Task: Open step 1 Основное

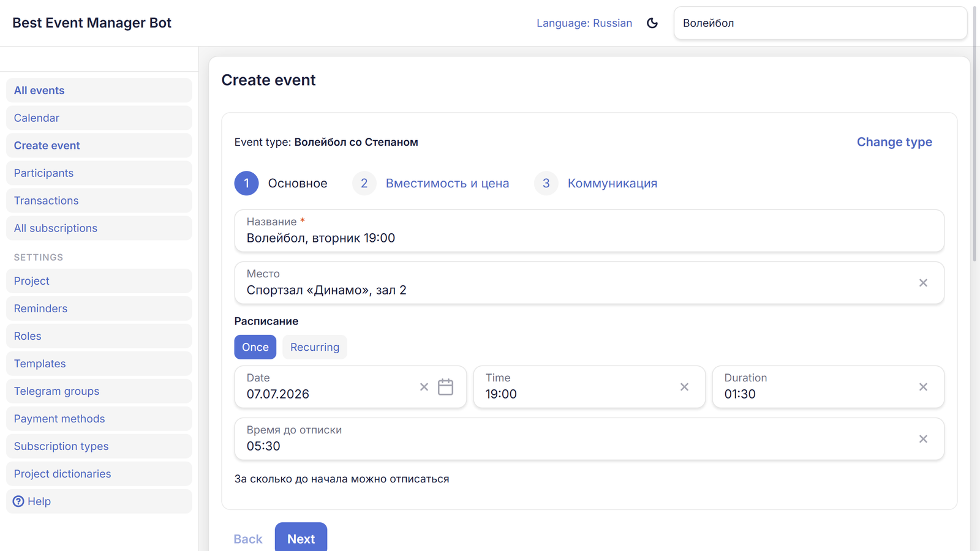Action: click(x=281, y=183)
